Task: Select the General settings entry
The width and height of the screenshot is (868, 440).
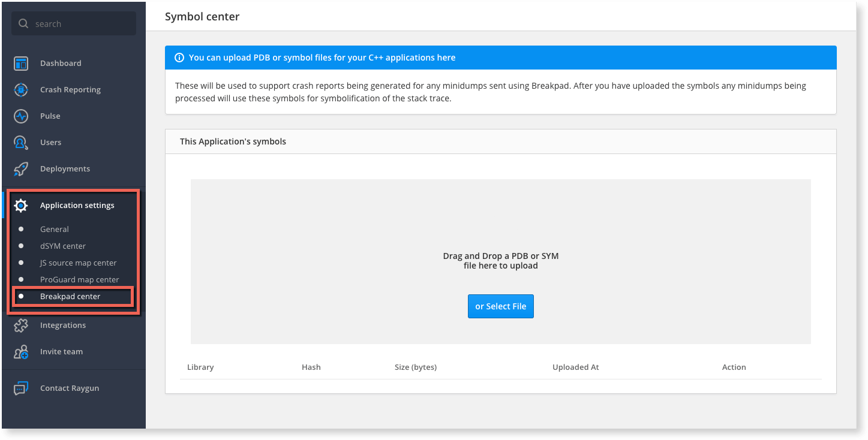Action: point(55,229)
